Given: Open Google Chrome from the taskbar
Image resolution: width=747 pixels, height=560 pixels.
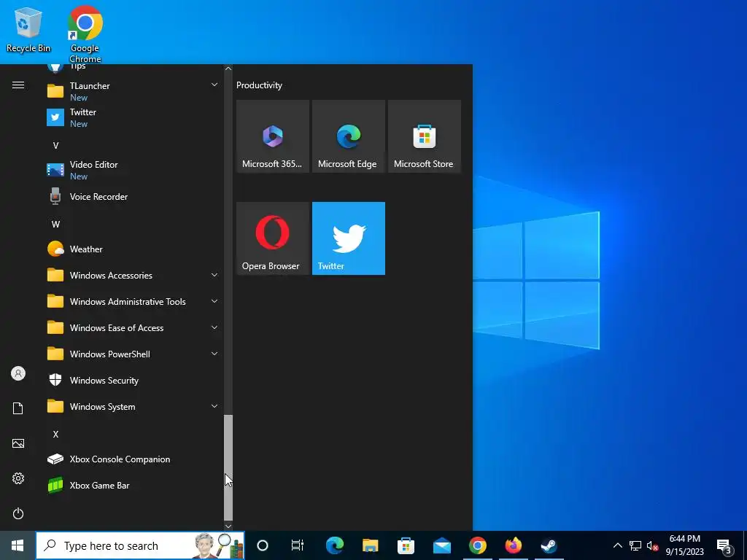Looking at the screenshot, I should pos(477,545).
